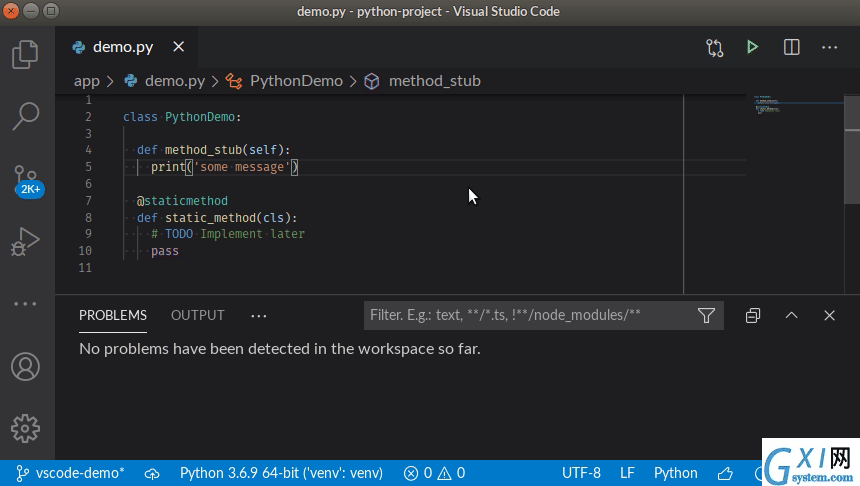Place cursor on 'class PythonDemo:' line
This screenshot has width=860, height=486.
(182, 117)
